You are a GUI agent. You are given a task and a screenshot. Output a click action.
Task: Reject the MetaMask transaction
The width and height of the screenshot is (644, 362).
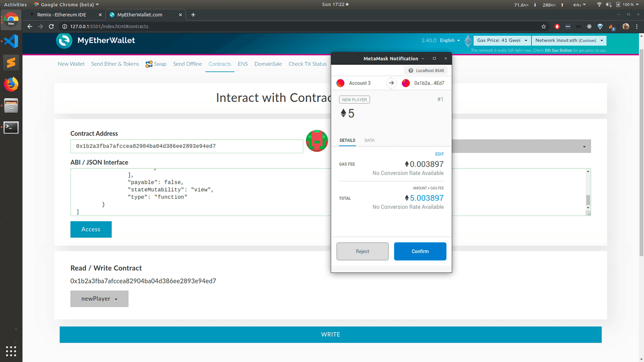[362, 251]
